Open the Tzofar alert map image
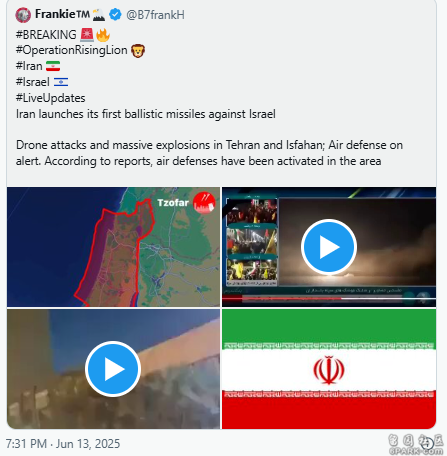This screenshot has width=447, height=456. [113, 247]
